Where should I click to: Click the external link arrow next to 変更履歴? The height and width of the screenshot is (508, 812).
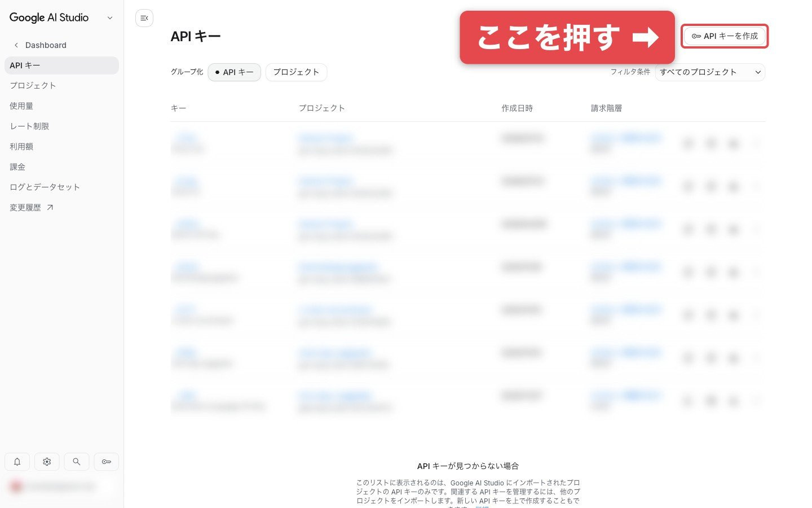coord(50,208)
